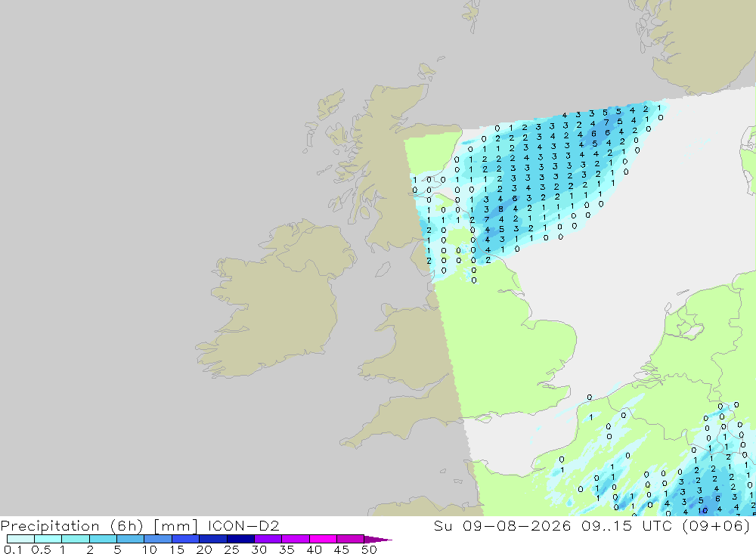
Task: Select the '10' legend scale label
Action: coord(150,549)
